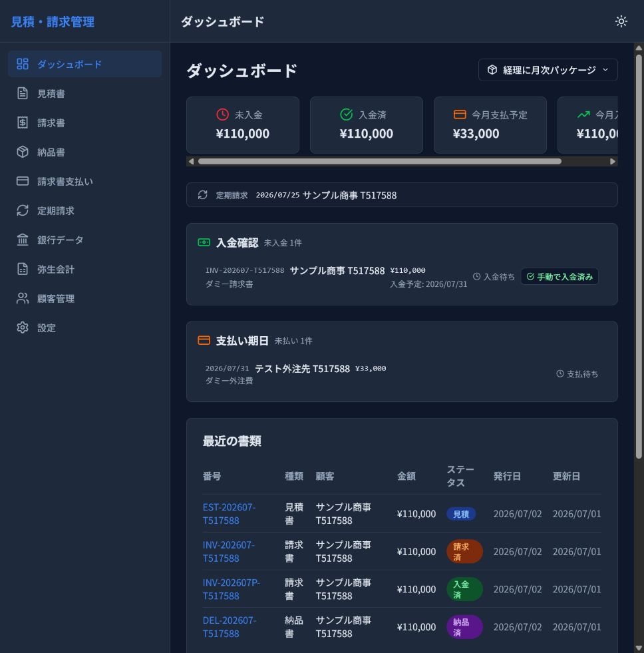Image resolution: width=644 pixels, height=653 pixels.
Task: Click the 請求書支払い card icon
Action: (x=23, y=181)
